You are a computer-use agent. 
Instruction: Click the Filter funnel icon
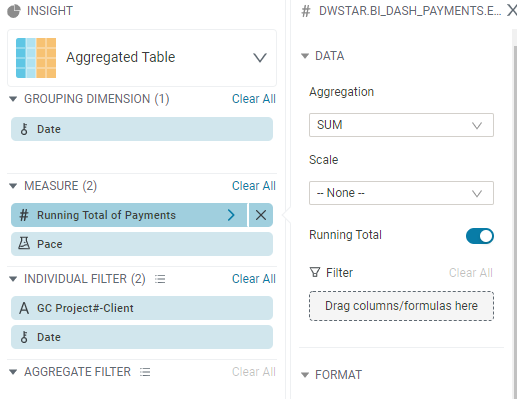pyautogui.click(x=315, y=272)
